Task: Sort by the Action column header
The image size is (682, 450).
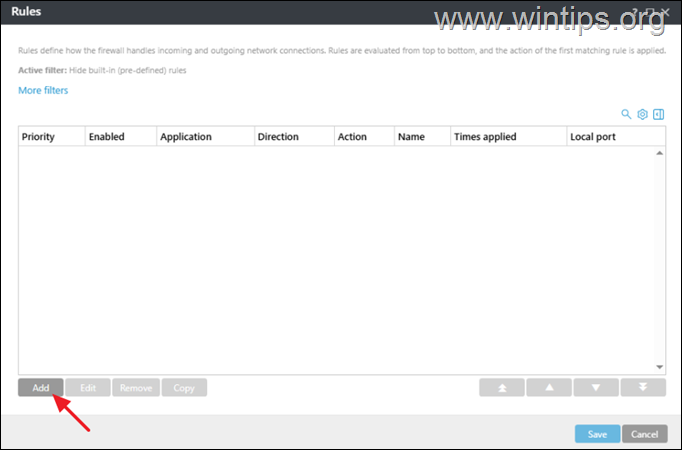Action: click(x=364, y=137)
